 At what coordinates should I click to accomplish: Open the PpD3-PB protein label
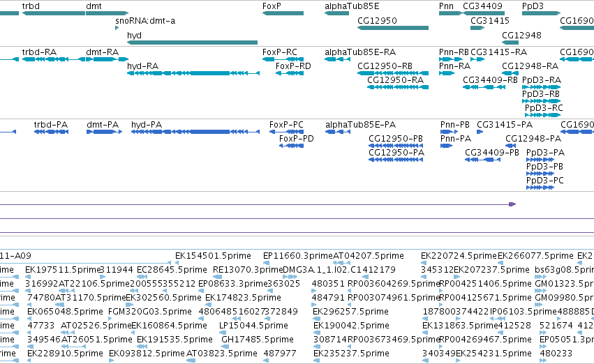544,167
